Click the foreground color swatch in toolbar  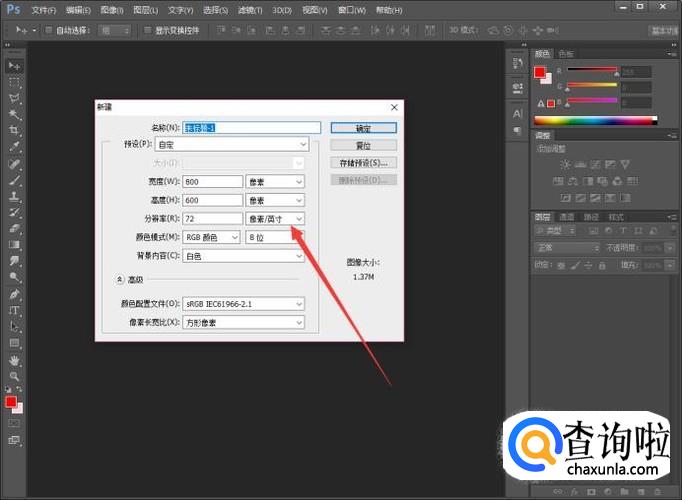11,402
